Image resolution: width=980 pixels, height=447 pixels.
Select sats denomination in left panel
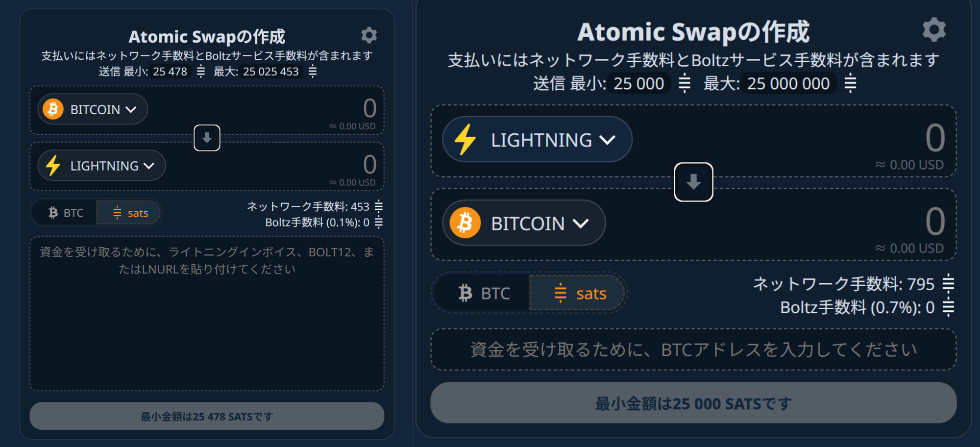point(129,213)
